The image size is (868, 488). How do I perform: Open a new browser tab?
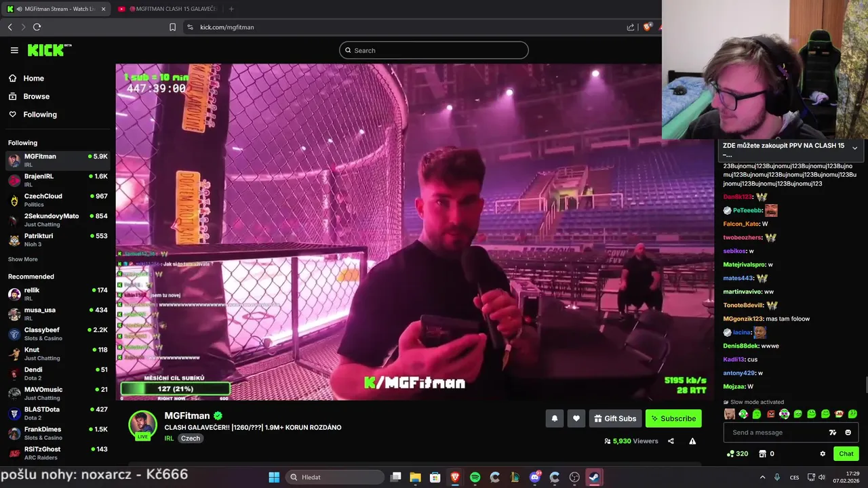(231, 9)
